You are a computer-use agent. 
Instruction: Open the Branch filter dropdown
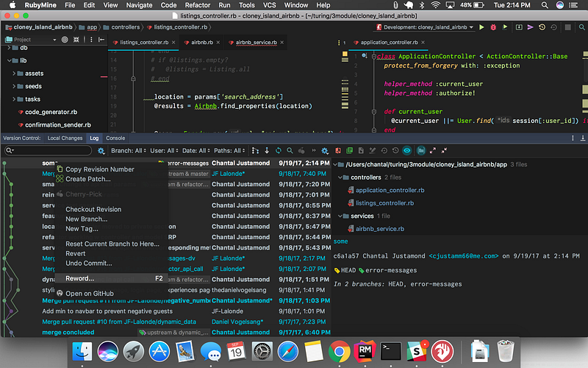(x=127, y=150)
